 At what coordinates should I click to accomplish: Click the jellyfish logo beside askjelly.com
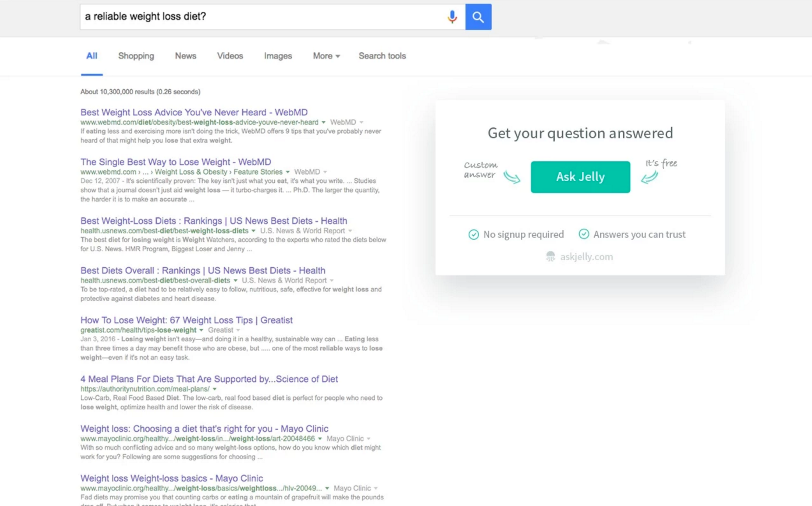click(551, 256)
